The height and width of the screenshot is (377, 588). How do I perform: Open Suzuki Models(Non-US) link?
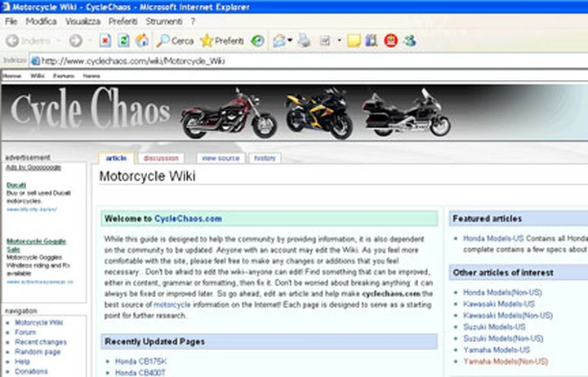point(503,339)
